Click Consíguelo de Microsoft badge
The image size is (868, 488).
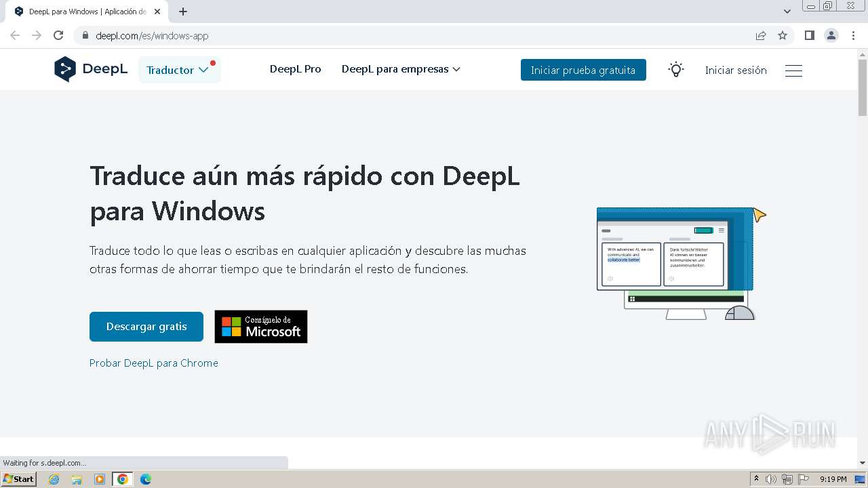pyautogui.click(x=261, y=327)
